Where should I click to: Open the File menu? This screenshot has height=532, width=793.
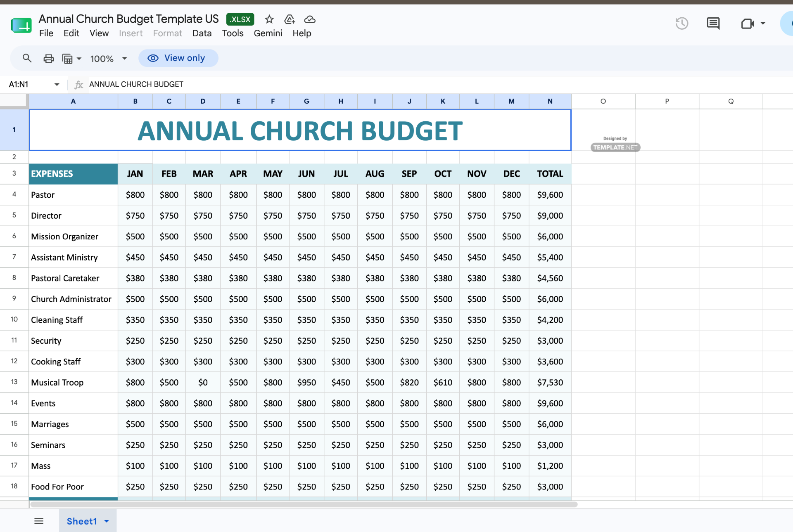[46, 33]
